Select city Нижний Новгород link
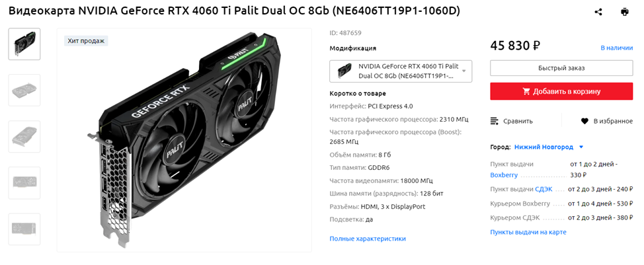This screenshot has width=644, height=265. (x=543, y=147)
